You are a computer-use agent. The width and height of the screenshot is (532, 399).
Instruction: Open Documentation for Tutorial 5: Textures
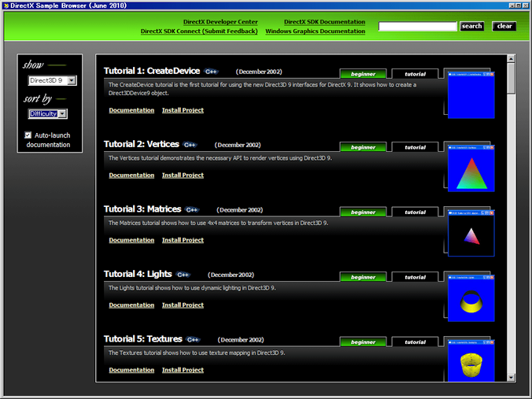tap(131, 370)
